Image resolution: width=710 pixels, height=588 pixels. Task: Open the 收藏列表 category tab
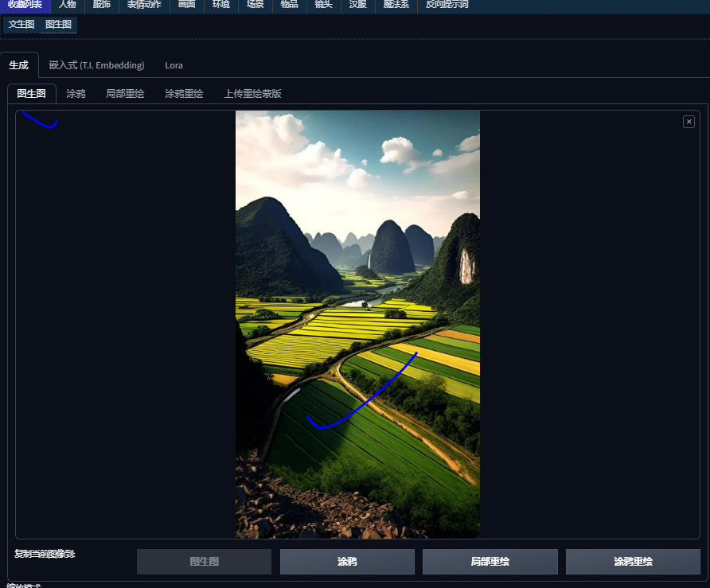pyautogui.click(x=25, y=5)
